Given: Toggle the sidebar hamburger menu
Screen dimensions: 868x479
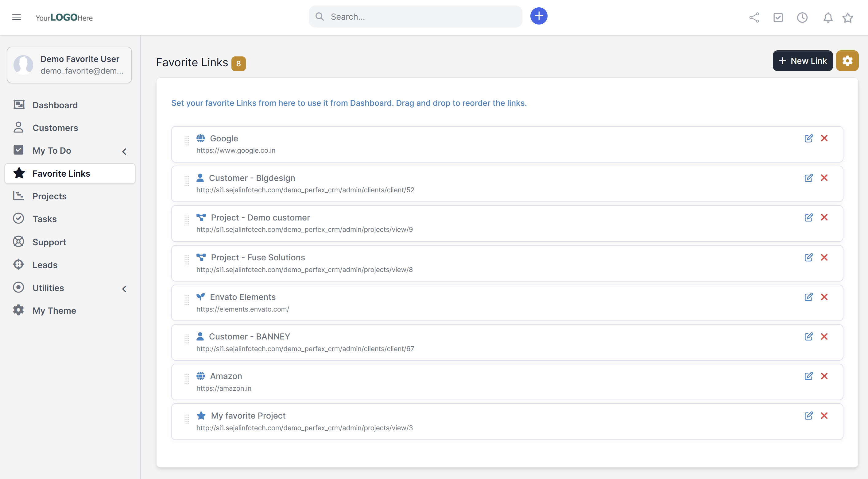Looking at the screenshot, I should click(x=17, y=17).
